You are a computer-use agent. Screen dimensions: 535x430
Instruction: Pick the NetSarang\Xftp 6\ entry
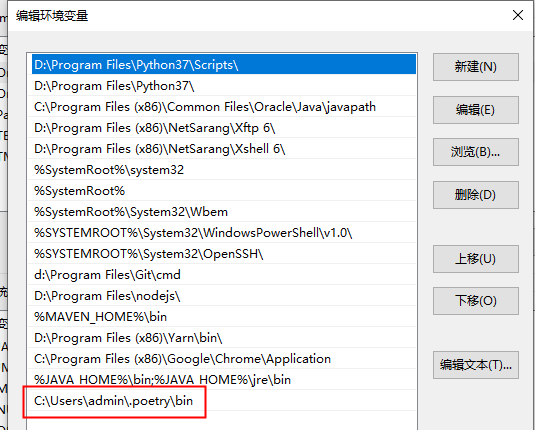[x=222, y=128]
